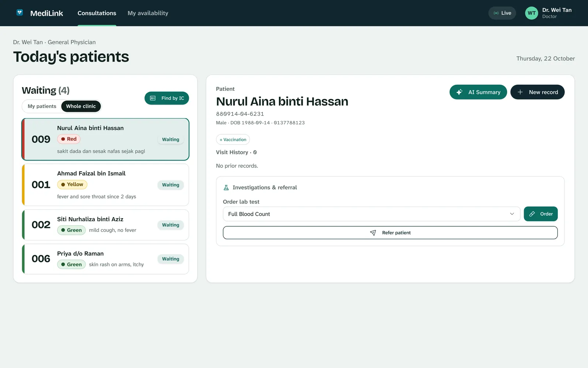Click the paper plane icon in Refer patient

tap(373, 233)
